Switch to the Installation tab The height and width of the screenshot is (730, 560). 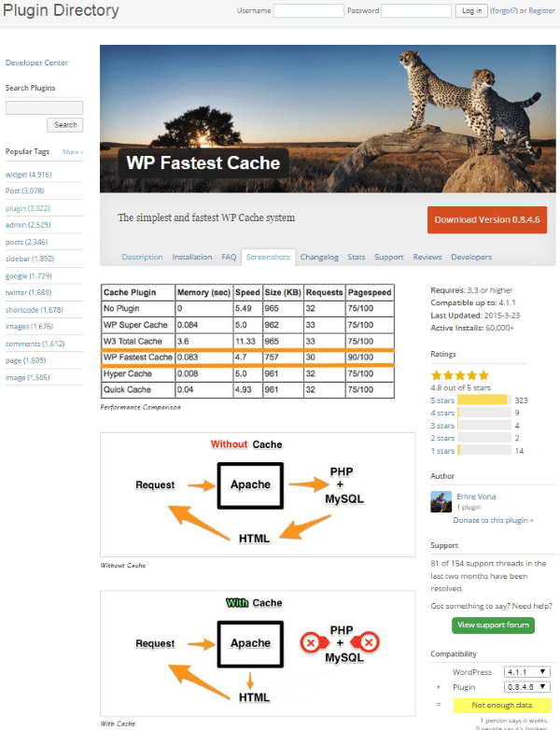[x=191, y=257]
